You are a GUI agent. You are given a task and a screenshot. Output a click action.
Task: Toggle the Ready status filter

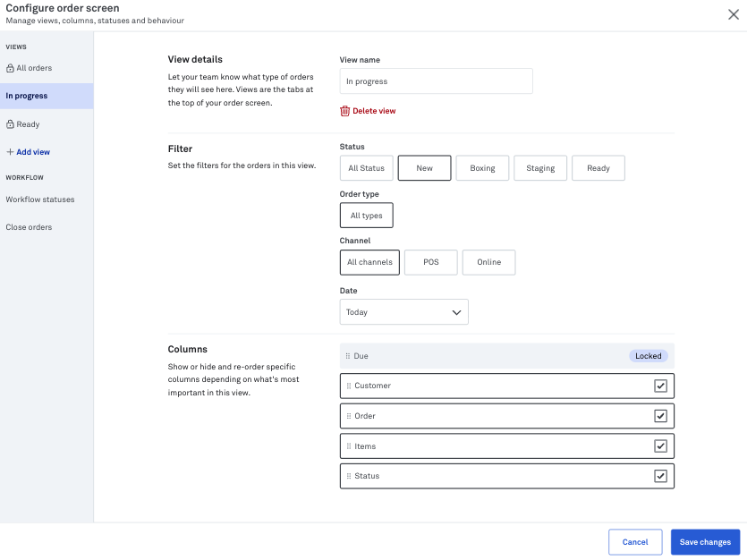[598, 168]
